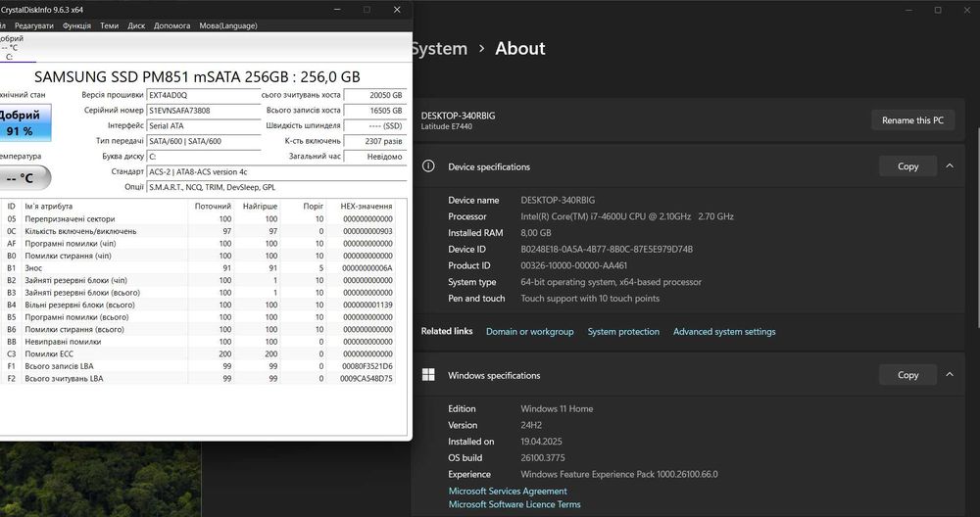Click the features field S.M.A.R.T., NCQ, TRIM
This screenshot has height=517, width=980.
(277, 187)
